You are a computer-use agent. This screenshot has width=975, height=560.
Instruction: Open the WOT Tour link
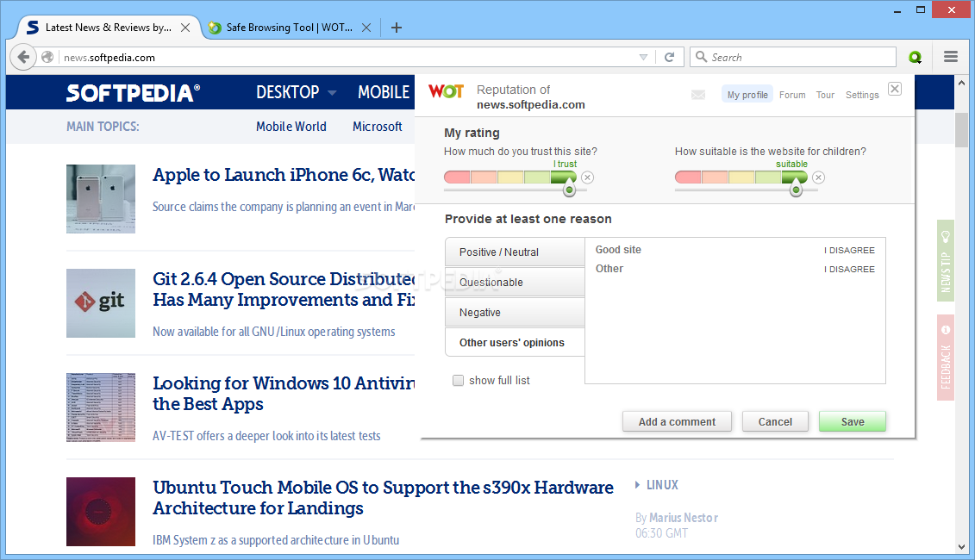[x=825, y=95]
